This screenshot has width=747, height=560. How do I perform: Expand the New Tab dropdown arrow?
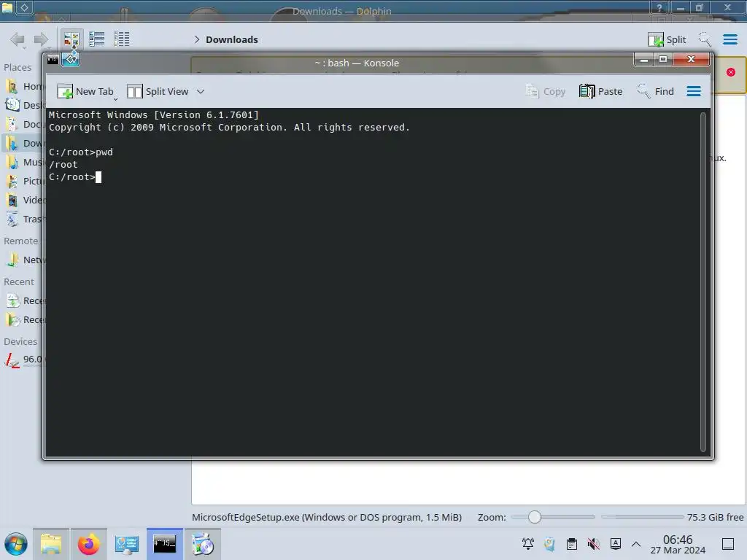coord(116,99)
